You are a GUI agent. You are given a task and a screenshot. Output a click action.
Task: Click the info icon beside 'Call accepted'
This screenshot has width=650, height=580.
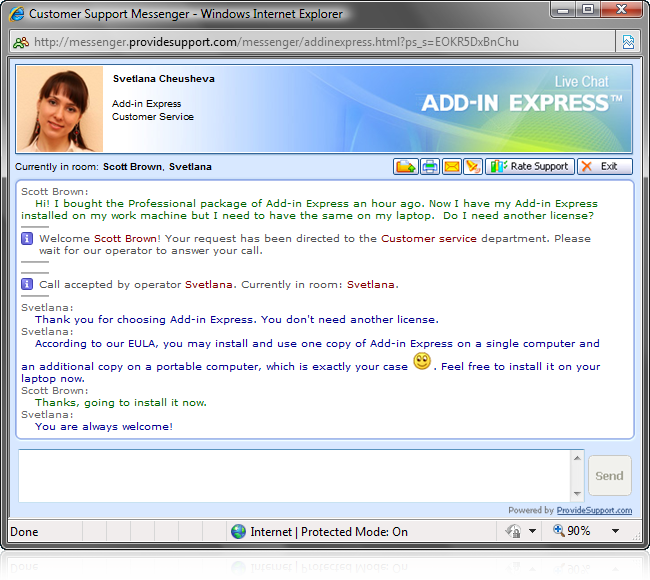click(x=27, y=284)
